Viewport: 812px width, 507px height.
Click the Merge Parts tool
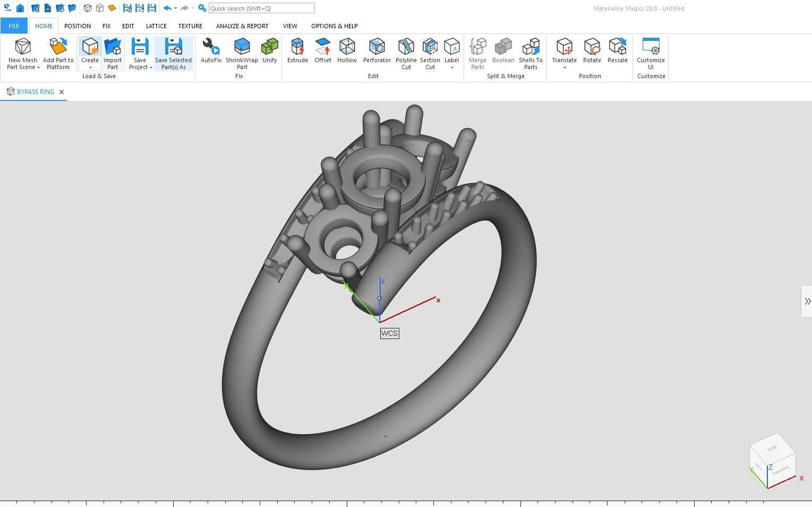tap(477, 53)
